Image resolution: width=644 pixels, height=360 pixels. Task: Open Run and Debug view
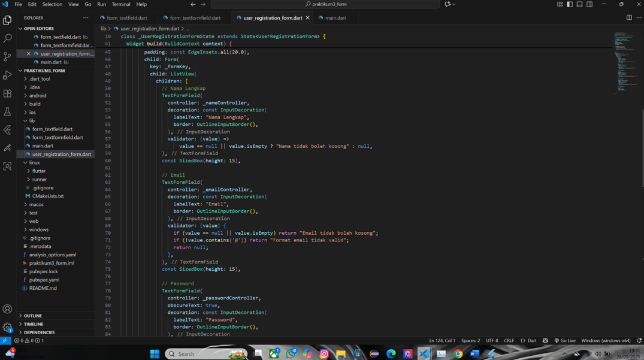7,75
